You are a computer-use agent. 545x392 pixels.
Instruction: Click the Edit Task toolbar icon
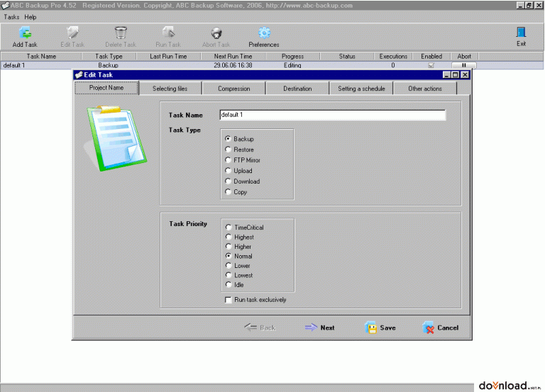pyautogui.click(x=72, y=33)
